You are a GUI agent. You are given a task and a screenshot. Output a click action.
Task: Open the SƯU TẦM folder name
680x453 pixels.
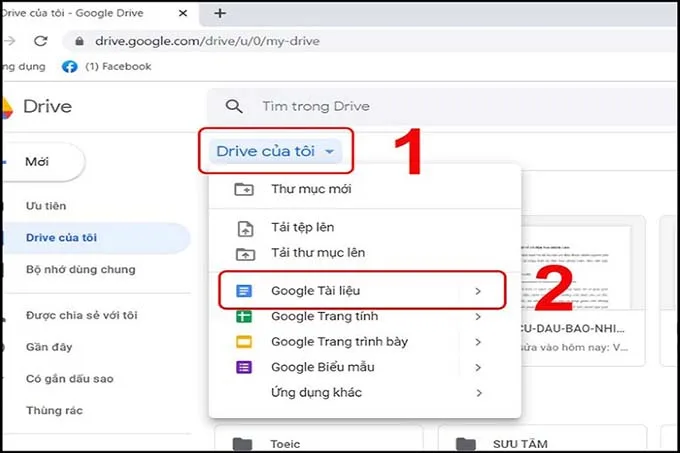pyautogui.click(x=520, y=444)
